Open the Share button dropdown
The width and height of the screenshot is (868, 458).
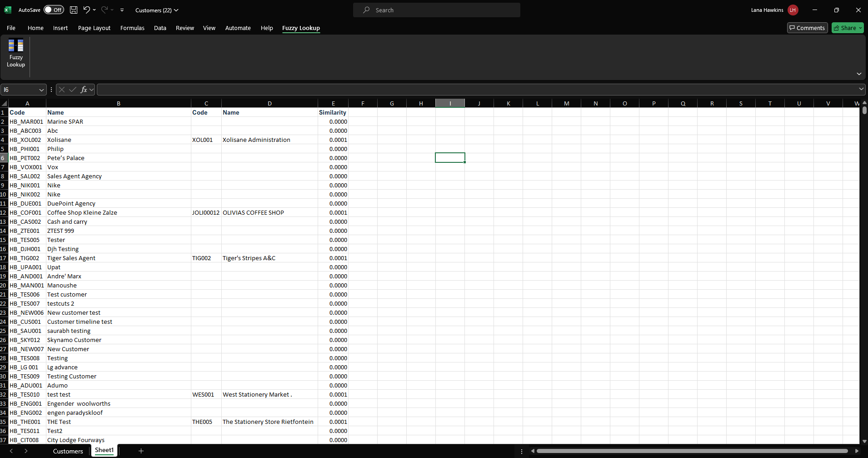click(860, 28)
